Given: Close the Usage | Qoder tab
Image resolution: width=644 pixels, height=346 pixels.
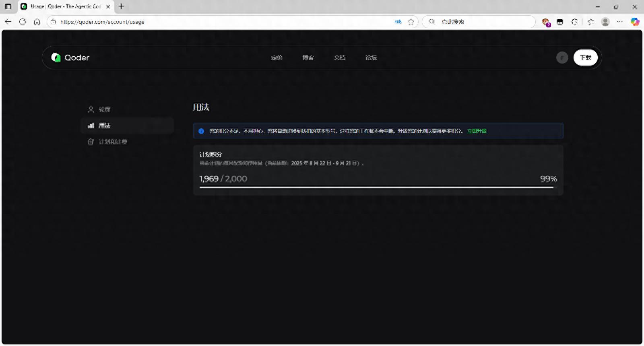Looking at the screenshot, I should coord(108,6).
